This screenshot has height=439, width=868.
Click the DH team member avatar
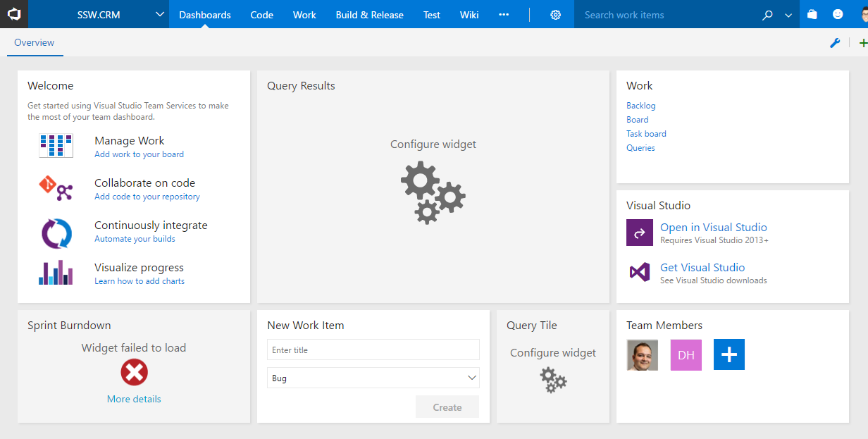tap(686, 355)
